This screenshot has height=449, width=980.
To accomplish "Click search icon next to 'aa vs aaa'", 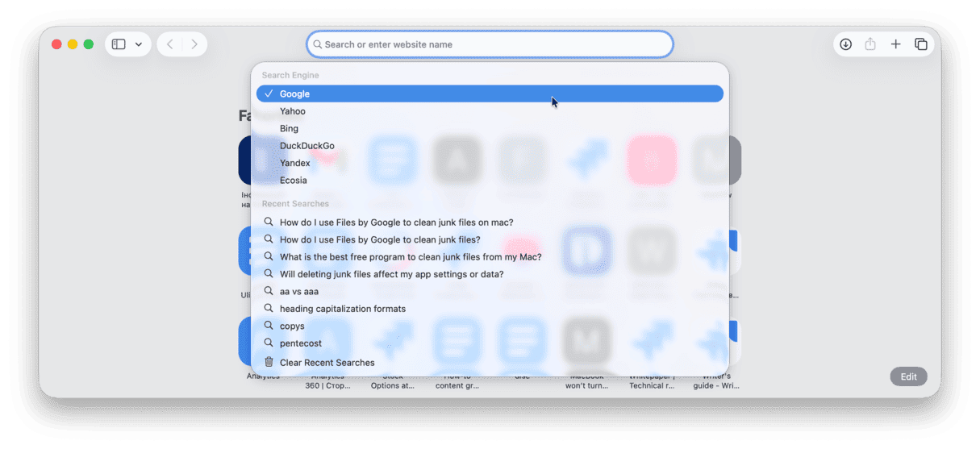I will tap(269, 291).
